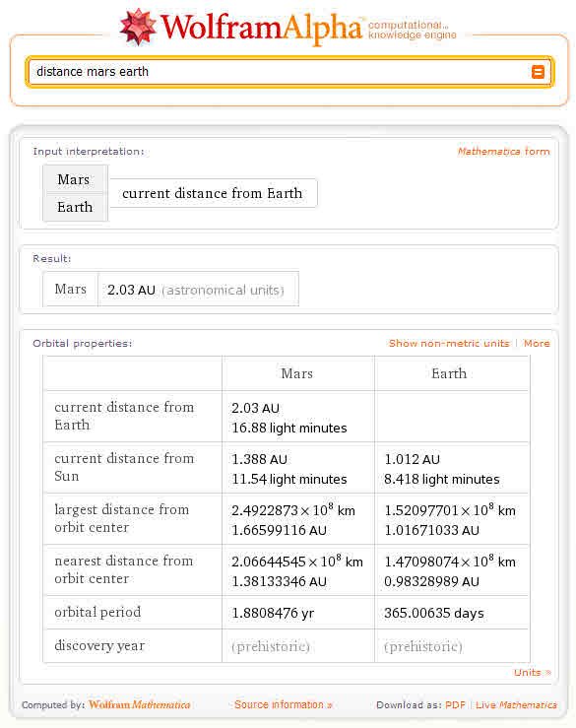Click into the 'distance mars earth' query field
This screenshot has height=728, width=576.
(x=279, y=72)
